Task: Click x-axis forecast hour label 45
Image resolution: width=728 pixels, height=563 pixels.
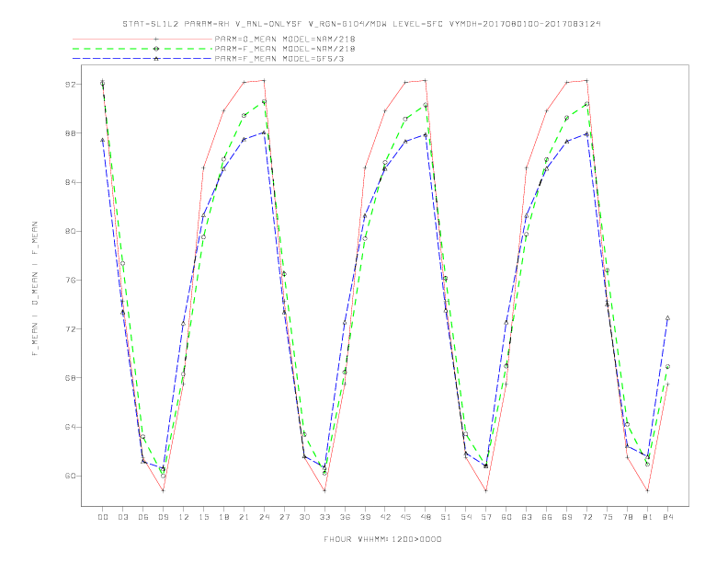Action: pos(405,517)
